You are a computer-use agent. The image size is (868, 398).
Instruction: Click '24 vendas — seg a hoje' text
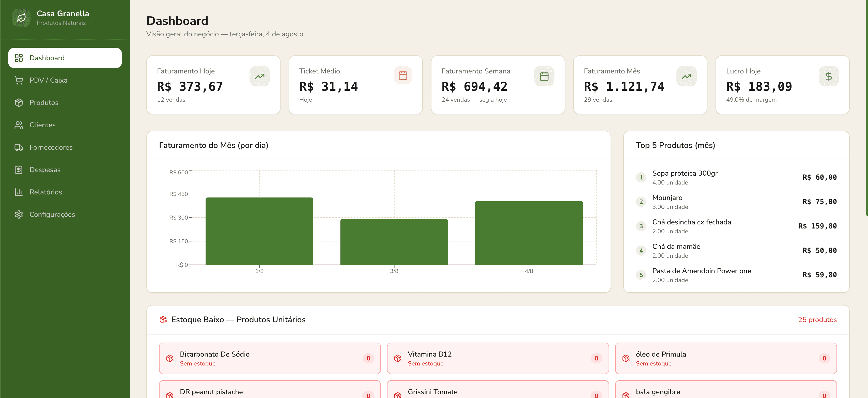tap(474, 100)
